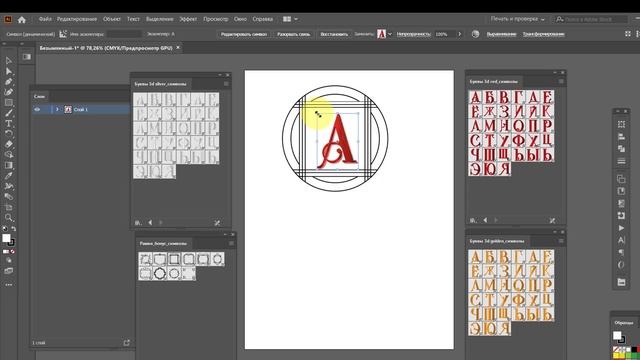Open the Выравнивание link
Image resolution: width=640 pixels, height=360 pixels.
[x=501, y=34]
